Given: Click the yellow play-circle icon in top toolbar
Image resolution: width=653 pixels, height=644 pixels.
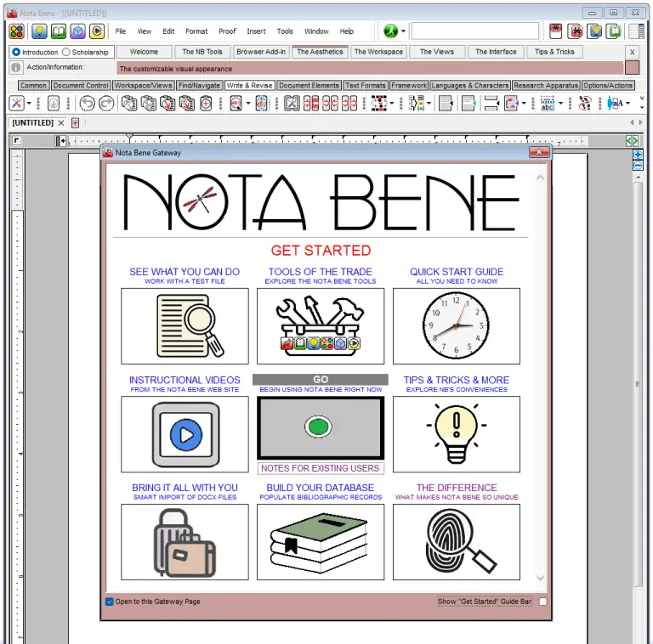Looking at the screenshot, I should tap(97, 31).
